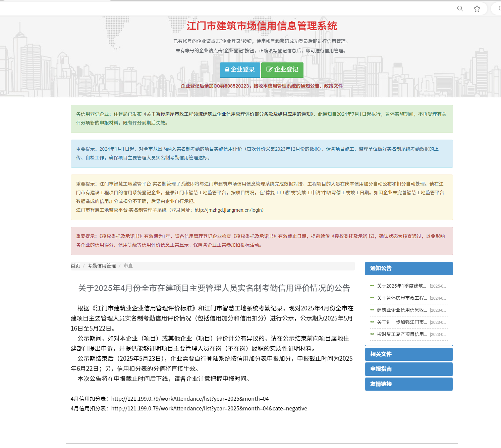The image size is (501, 448).
Task: Open notice 关于2025年1季度建筑...
Action: 401,286
